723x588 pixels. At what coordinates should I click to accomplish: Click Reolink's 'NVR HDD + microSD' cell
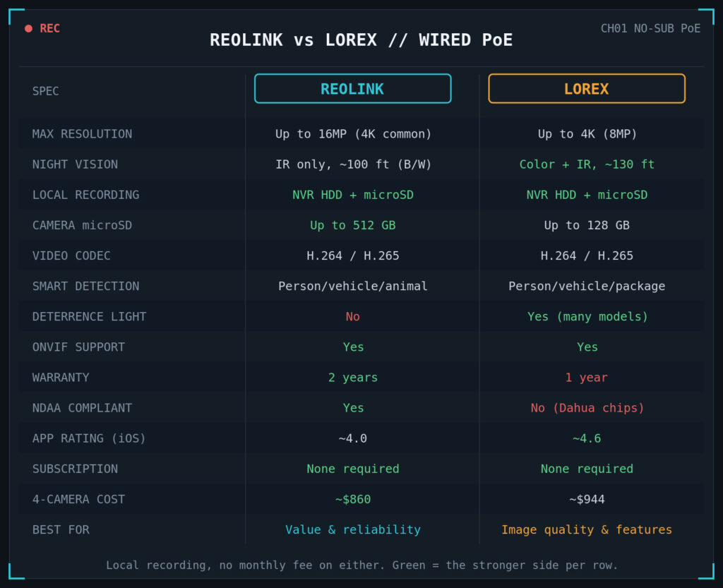pos(353,195)
